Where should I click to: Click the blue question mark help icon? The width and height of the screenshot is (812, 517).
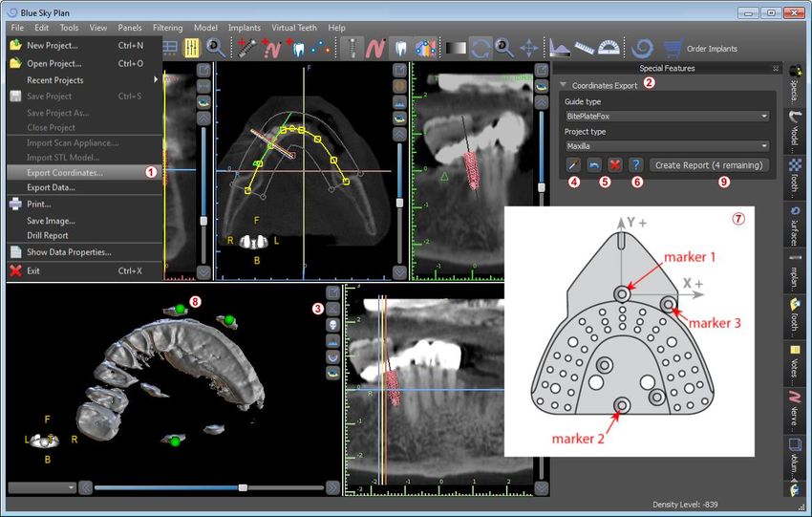pos(635,164)
